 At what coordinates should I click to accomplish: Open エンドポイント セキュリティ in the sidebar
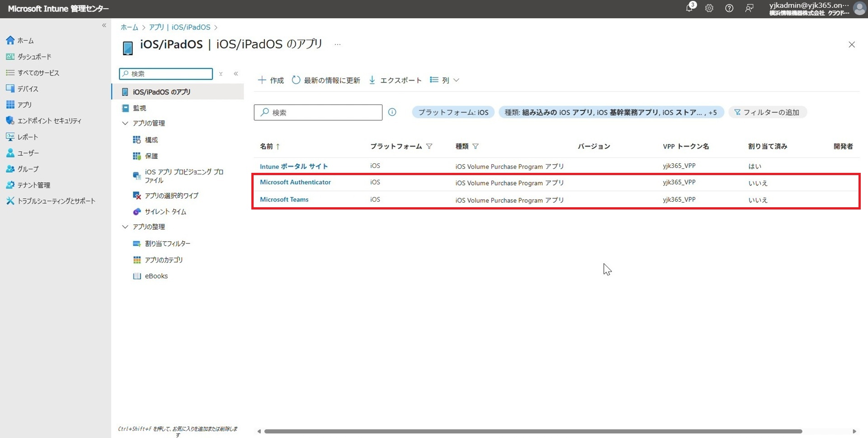coord(49,121)
